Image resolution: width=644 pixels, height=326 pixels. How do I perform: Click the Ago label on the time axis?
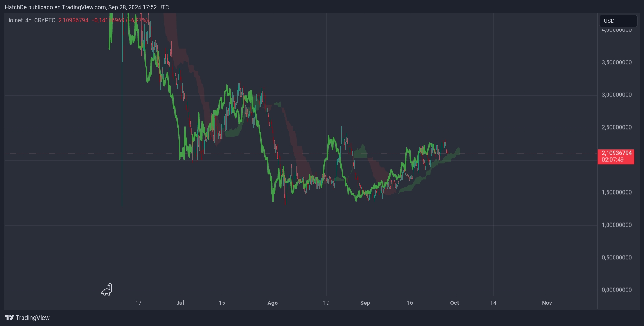273,303
